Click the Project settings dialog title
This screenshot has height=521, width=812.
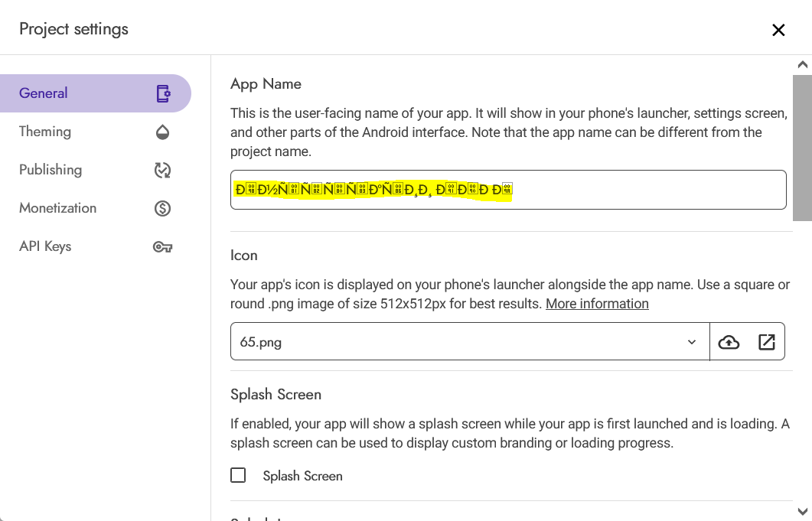click(73, 30)
